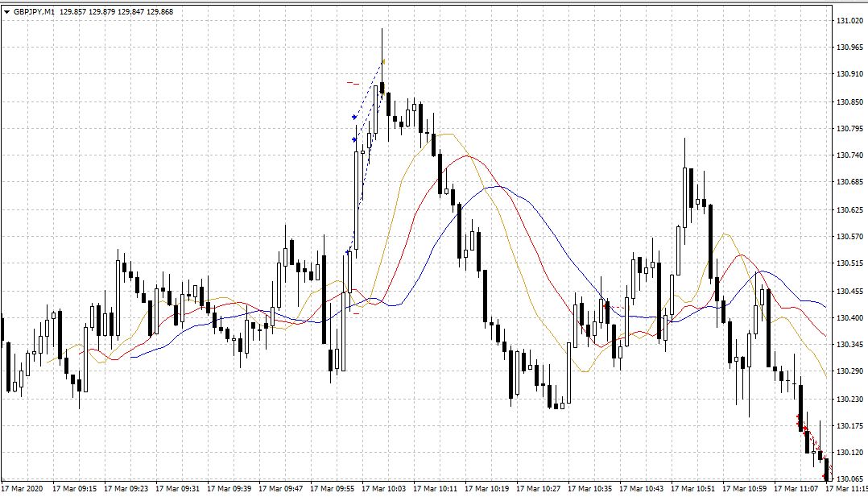Select the price label 130.400
The image size is (868, 497).
tap(849, 318)
